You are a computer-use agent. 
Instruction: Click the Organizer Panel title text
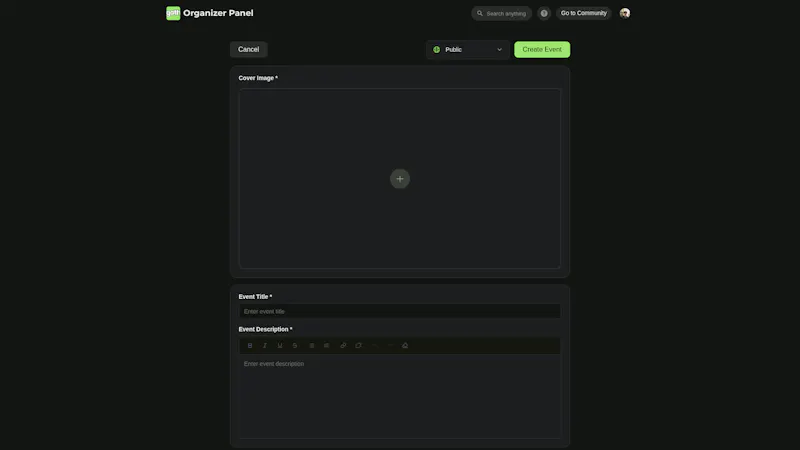[218, 13]
